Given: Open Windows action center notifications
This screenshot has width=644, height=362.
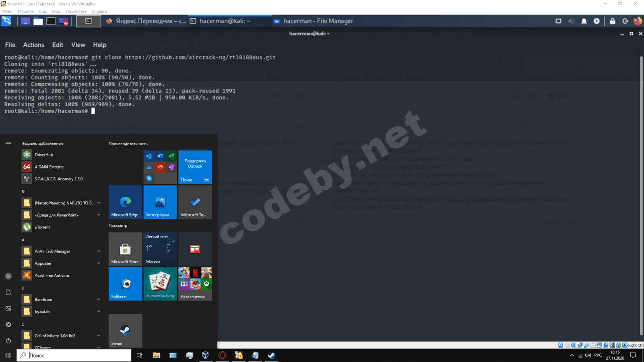Looking at the screenshot, I should (x=633, y=355).
